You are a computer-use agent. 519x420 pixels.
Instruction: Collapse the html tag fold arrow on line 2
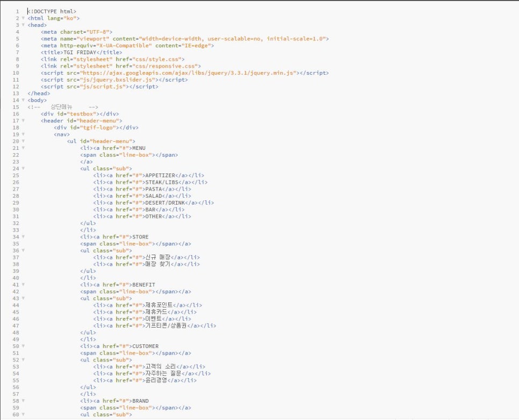(x=23, y=18)
